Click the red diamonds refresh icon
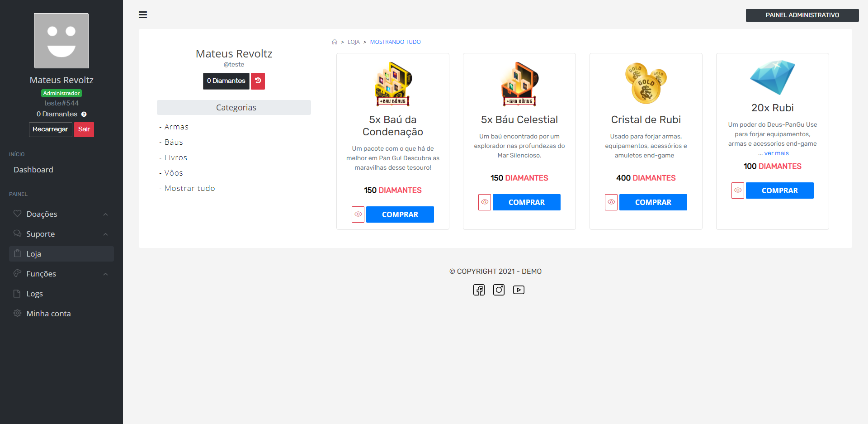Image resolution: width=868 pixels, height=424 pixels. [258, 81]
